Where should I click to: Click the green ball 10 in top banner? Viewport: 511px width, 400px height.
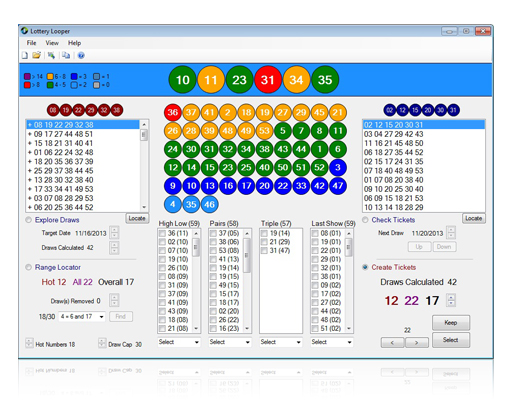(x=182, y=80)
